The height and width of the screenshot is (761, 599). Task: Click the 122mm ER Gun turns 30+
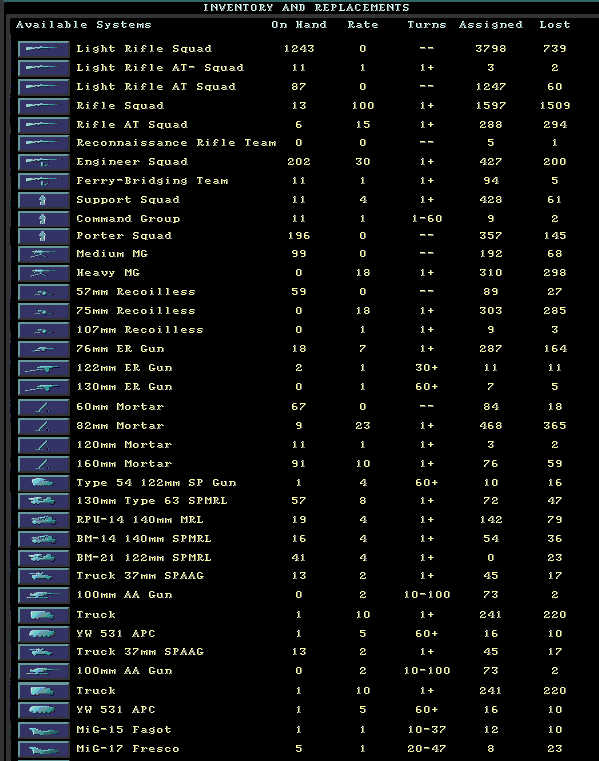click(427, 367)
